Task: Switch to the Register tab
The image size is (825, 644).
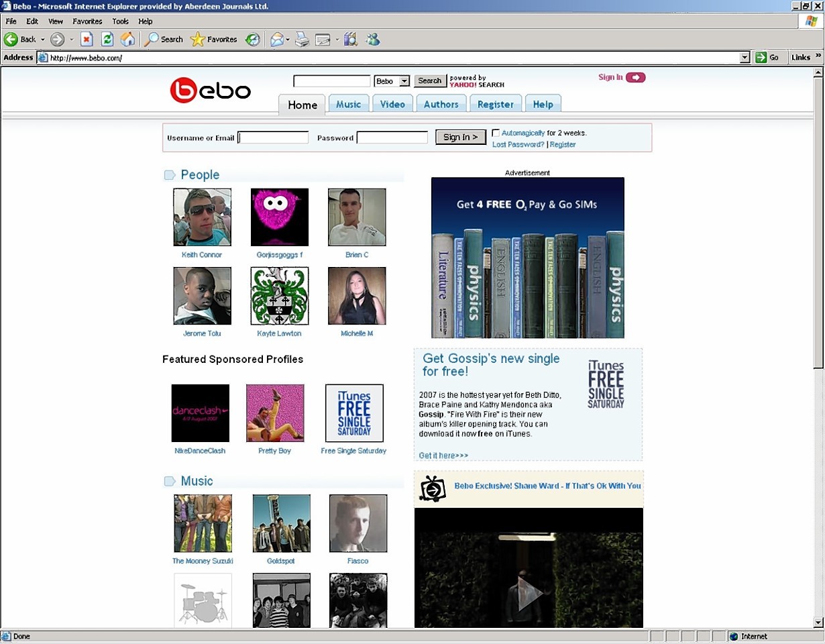Action: point(496,104)
